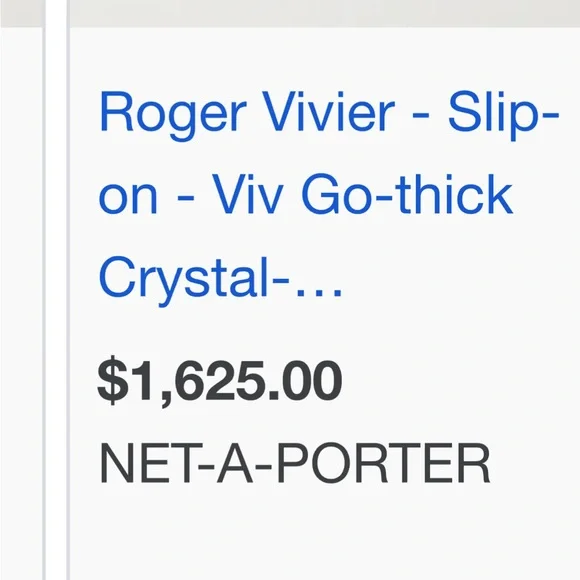Click the blank card area below NET-A-PORTER
580x580 pixels.
coord(324,533)
